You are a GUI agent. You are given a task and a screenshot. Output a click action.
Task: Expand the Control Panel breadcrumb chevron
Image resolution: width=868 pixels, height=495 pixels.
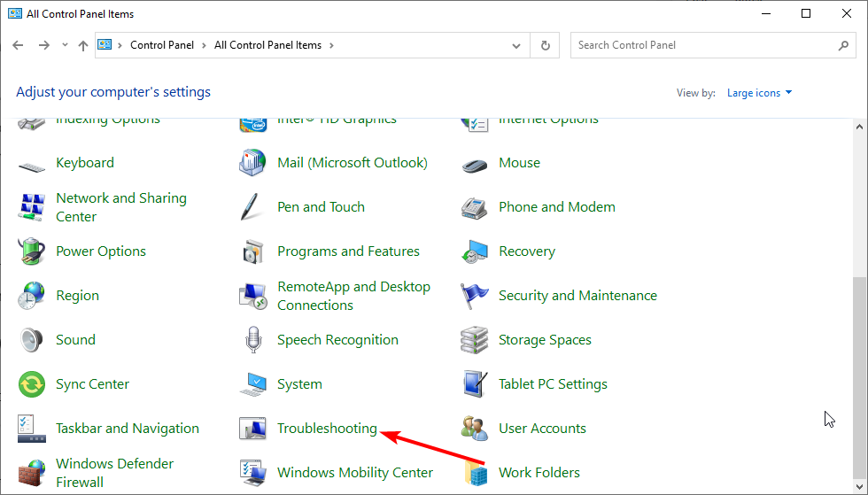(203, 45)
